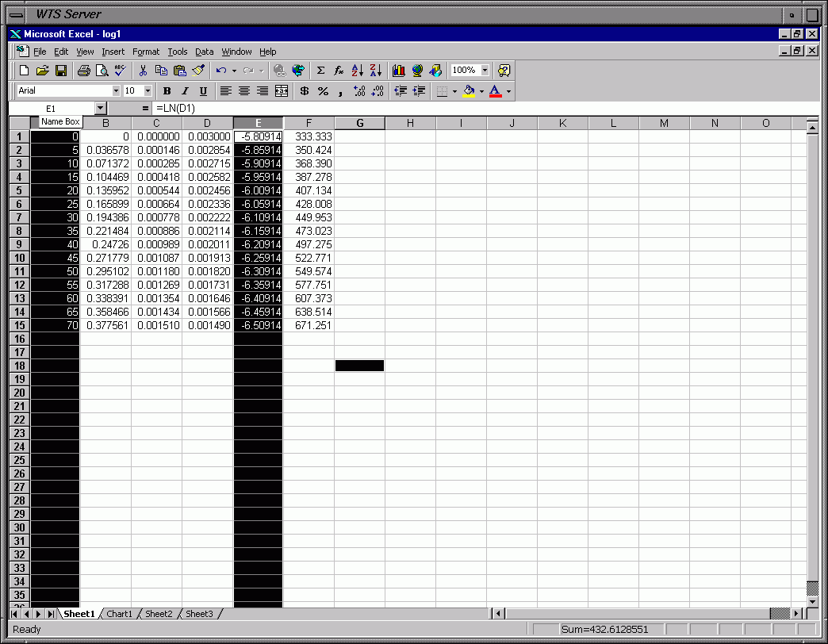Open the Fill Color dropdown arrow
This screenshot has width=828, height=644.
pyautogui.click(x=481, y=91)
